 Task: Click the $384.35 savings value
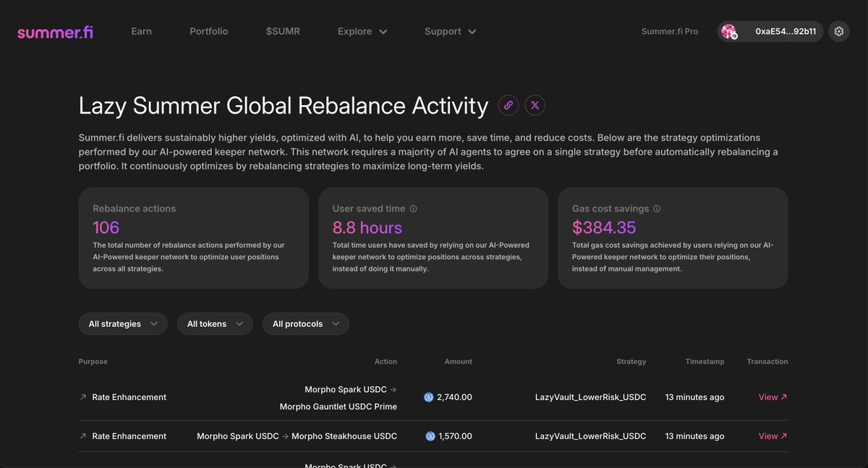coord(604,228)
